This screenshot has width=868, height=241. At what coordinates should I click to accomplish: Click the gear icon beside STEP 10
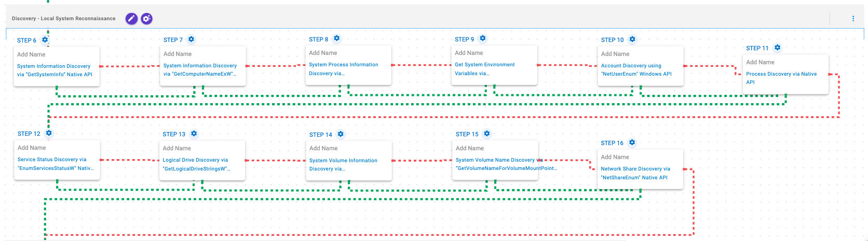tap(632, 39)
